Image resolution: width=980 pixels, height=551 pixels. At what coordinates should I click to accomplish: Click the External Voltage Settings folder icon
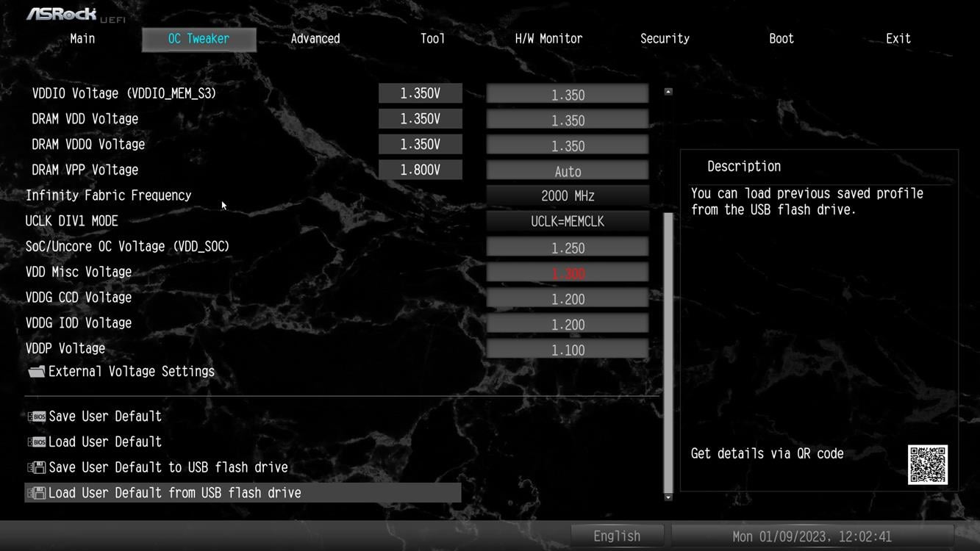pyautogui.click(x=36, y=372)
